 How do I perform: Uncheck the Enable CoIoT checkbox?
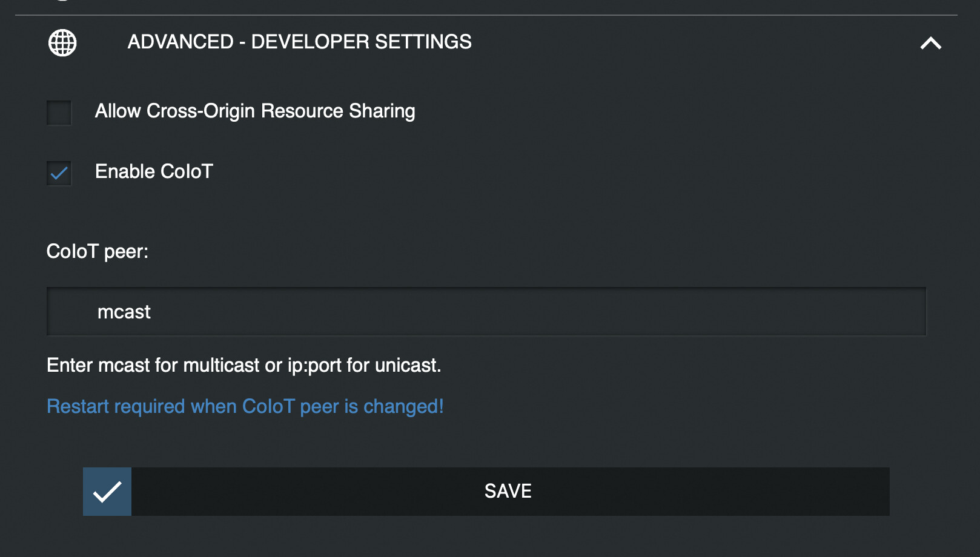pyautogui.click(x=59, y=173)
